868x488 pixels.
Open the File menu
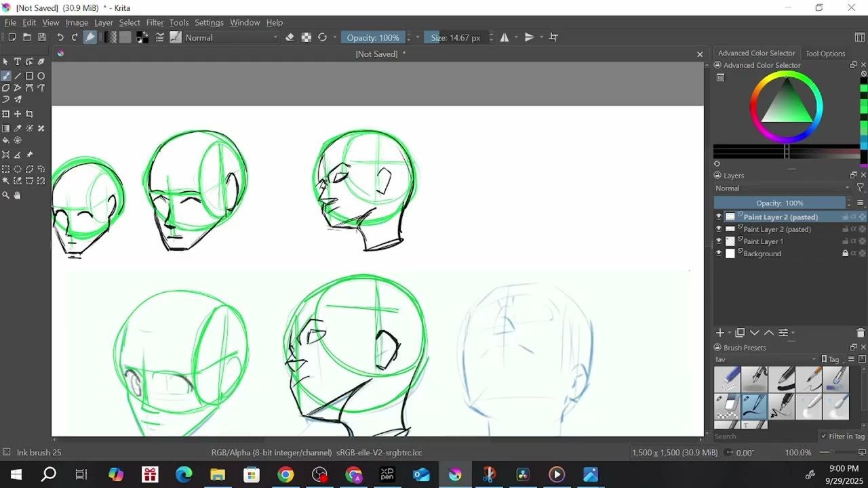click(x=10, y=22)
